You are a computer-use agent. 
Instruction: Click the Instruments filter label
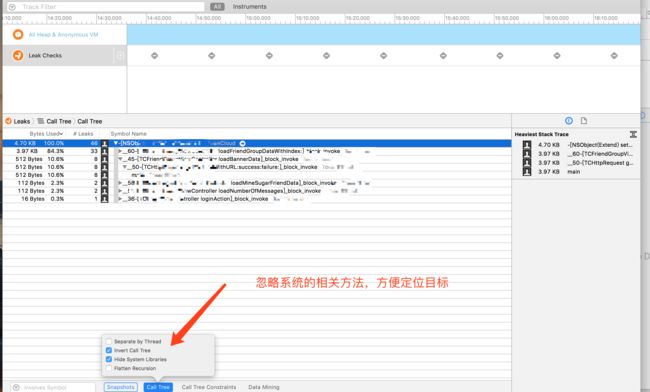tap(250, 7)
